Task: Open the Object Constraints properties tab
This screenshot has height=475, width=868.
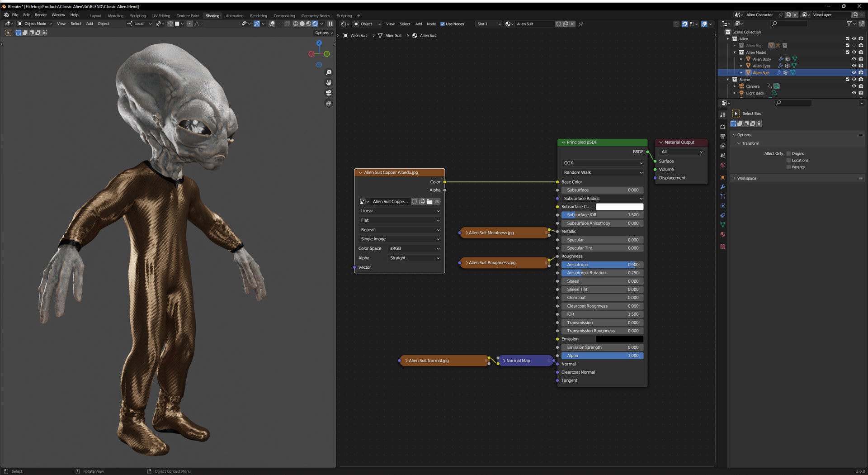Action: click(723, 215)
